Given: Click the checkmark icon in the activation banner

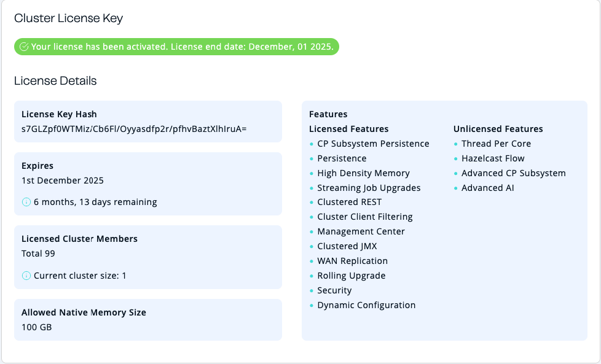Looking at the screenshot, I should point(23,46).
